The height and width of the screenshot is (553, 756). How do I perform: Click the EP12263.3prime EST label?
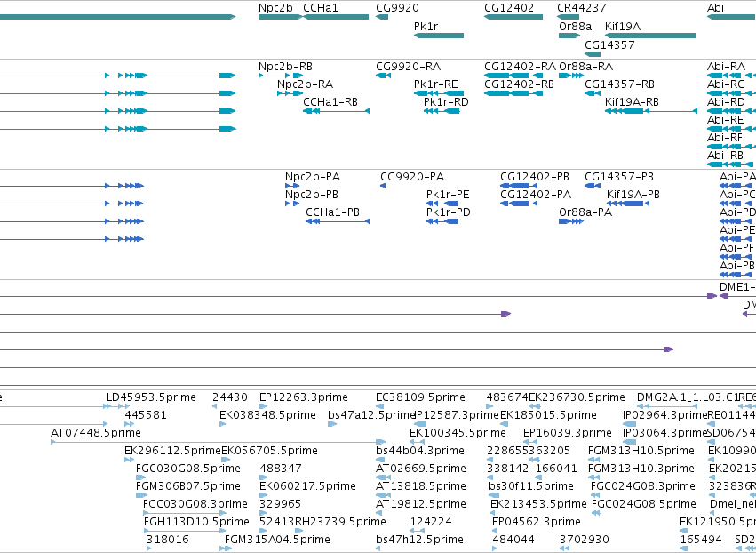click(x=303, y=397)
